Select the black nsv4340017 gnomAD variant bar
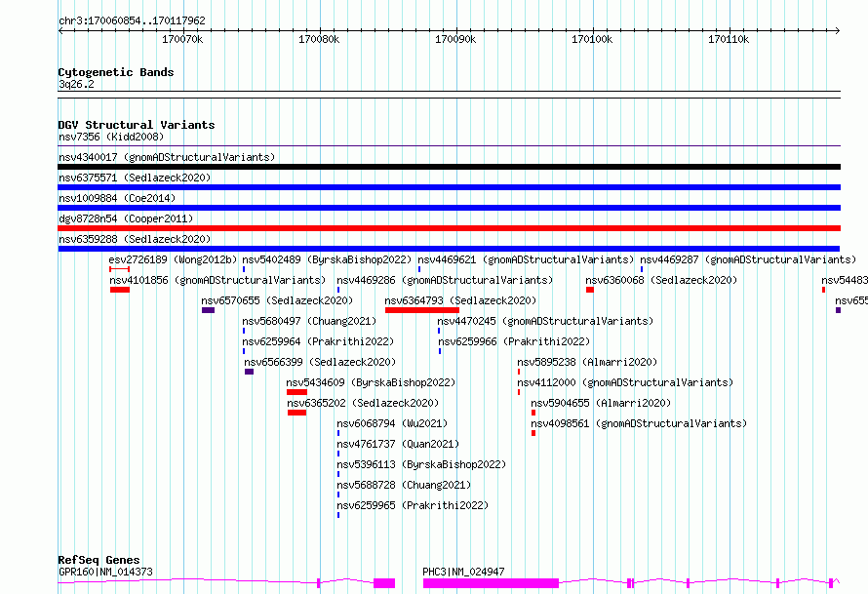868x594 pixels. [449, 167]
